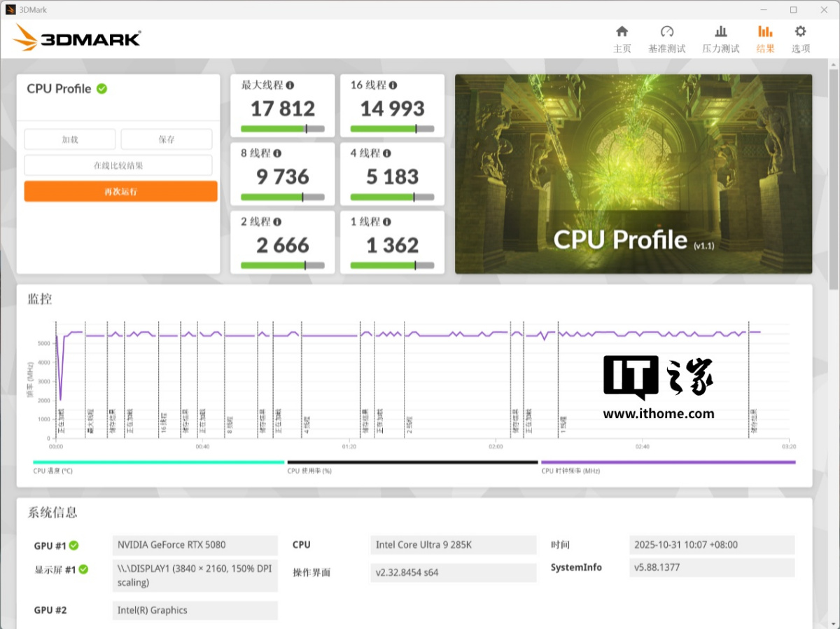Screen dimensions: 840x629
Task: Click green checkmark beside CPU Profile title
Action: (x=102, y=88)
